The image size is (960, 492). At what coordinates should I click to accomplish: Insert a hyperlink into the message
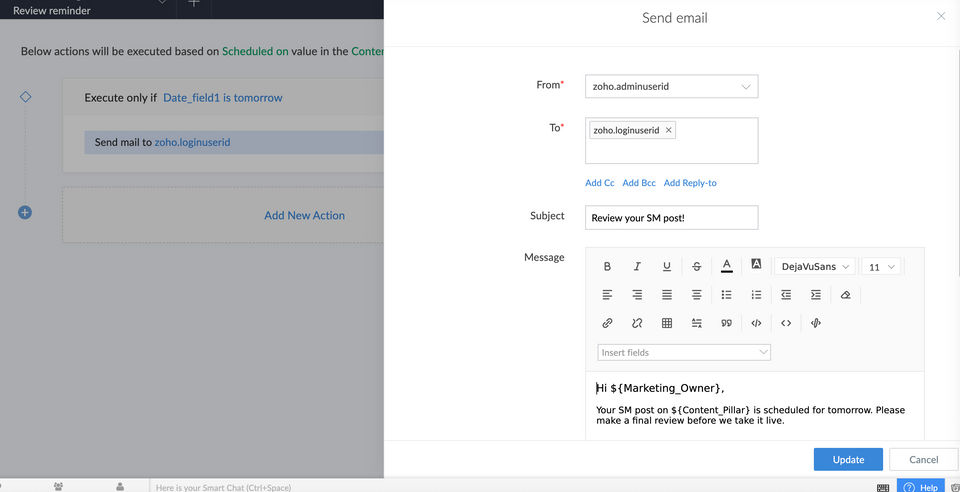point(607,323)
